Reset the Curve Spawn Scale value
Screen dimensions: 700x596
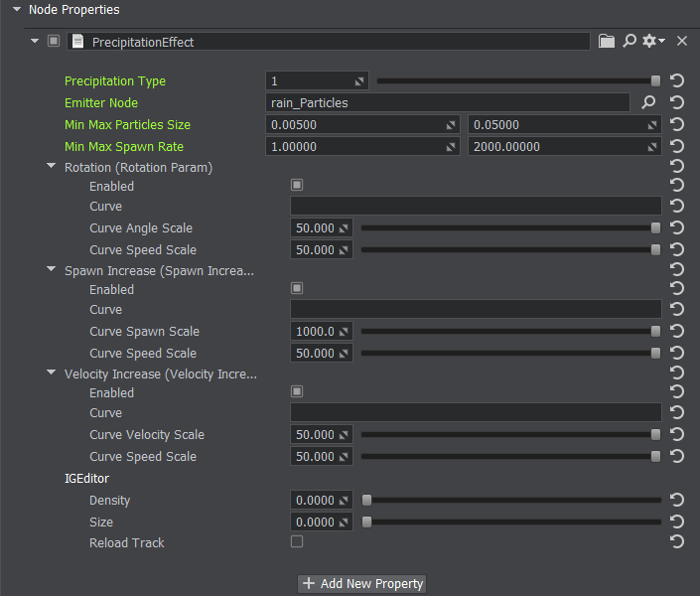[677, 332]
